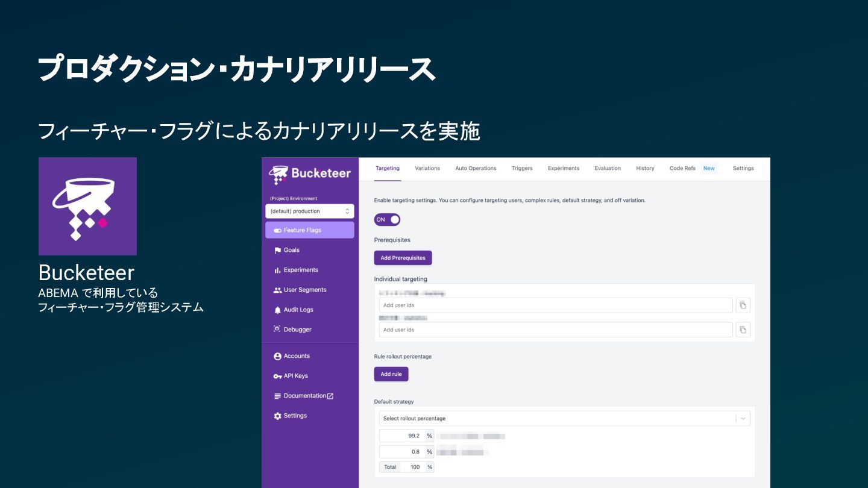This screenshot has width=868, height=488.
Task: Open the History tab
Action: pos(645,168)
